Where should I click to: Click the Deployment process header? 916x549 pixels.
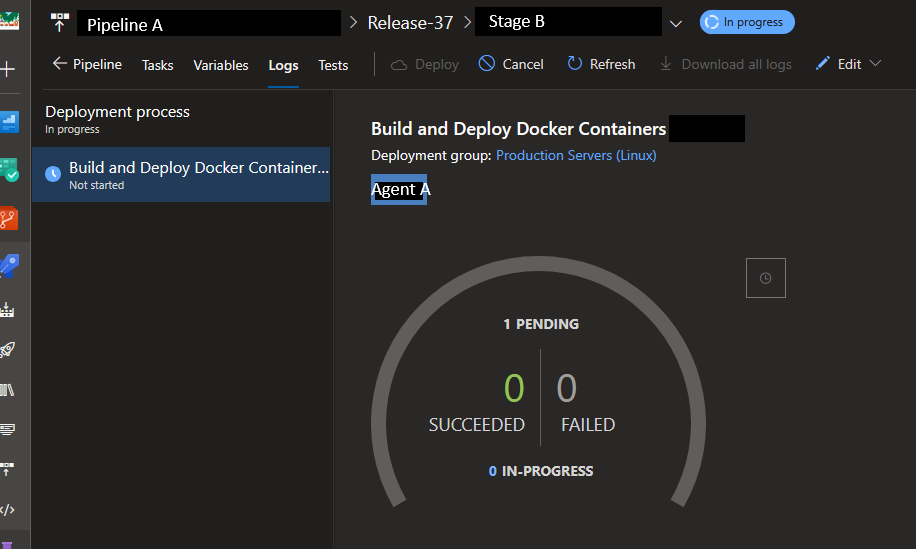pos(117,112)
